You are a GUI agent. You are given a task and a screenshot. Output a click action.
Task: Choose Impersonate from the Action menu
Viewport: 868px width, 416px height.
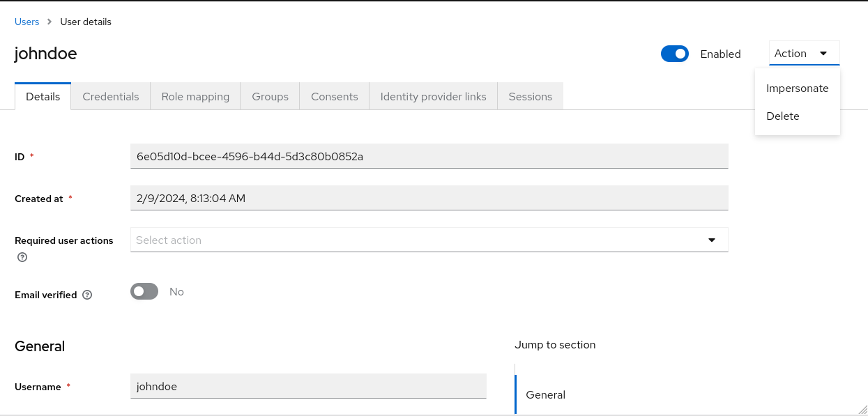coord(797,88)
